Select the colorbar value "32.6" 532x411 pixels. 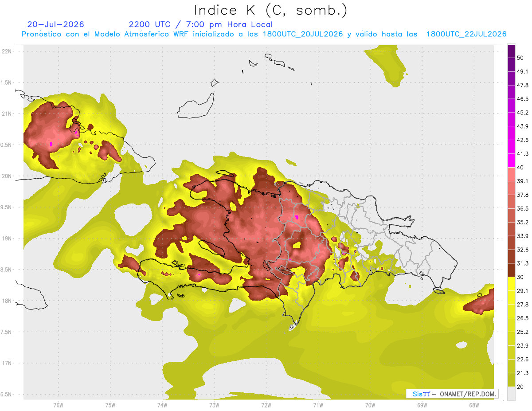coord(522,250)
